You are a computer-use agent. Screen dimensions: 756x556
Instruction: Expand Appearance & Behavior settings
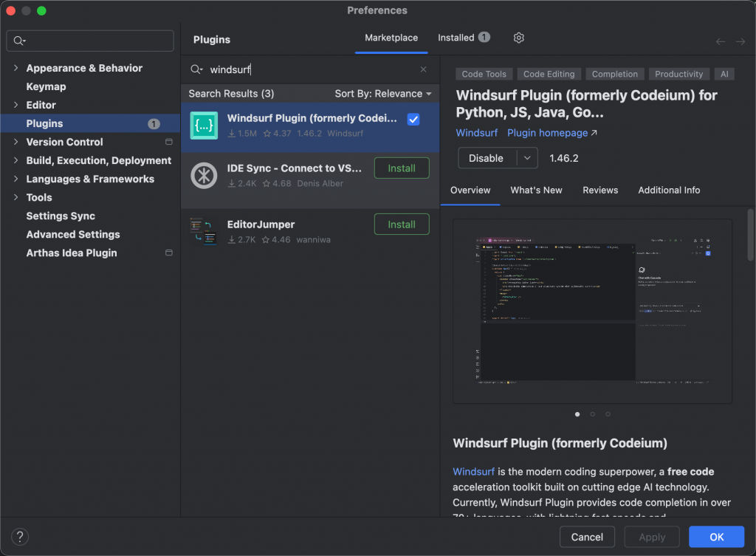(16, 68)
